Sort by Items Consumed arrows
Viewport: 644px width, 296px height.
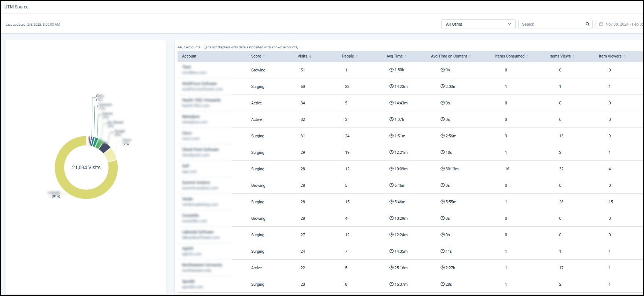(527, 56)
